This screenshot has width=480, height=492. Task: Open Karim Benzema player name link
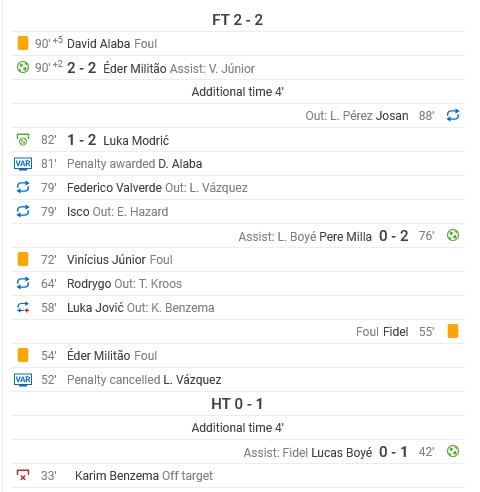[117, 476]
